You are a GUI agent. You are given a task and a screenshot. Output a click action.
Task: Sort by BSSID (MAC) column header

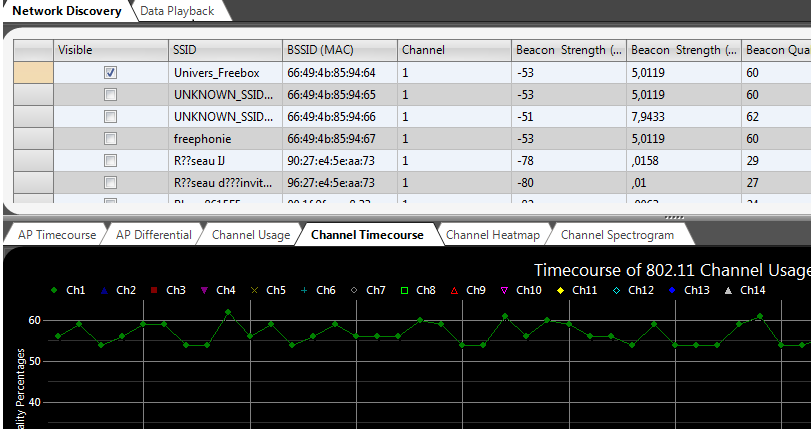pos(339,50)
